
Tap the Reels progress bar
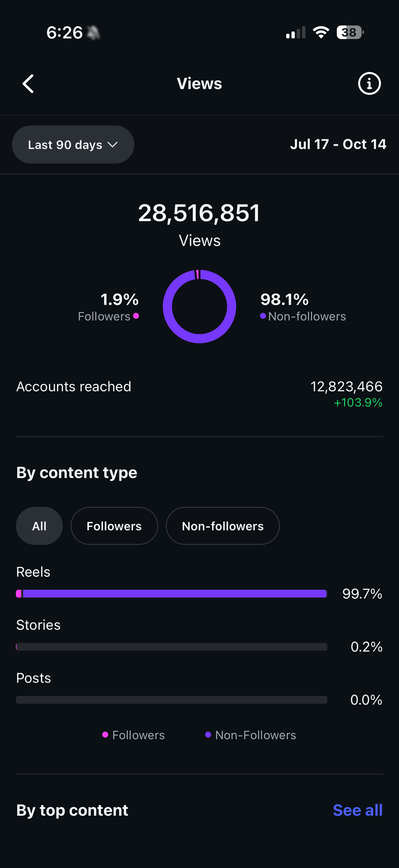(172, 594)
